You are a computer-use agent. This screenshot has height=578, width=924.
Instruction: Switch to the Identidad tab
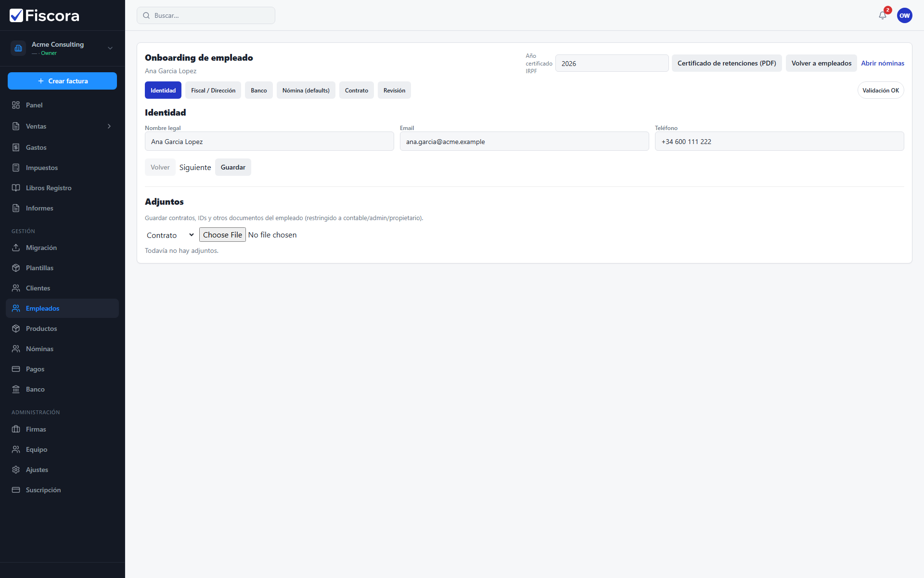[x=163, y=91]
